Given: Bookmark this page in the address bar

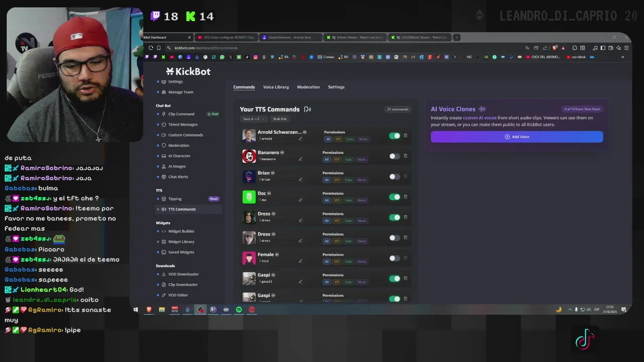Looking at the screenshot, I should (158, 48).
